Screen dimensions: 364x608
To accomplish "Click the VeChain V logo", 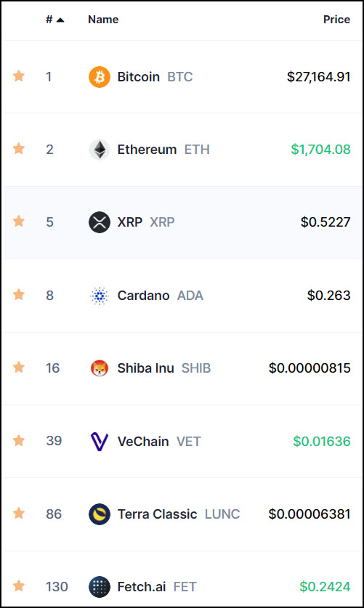I will point(100,441).
